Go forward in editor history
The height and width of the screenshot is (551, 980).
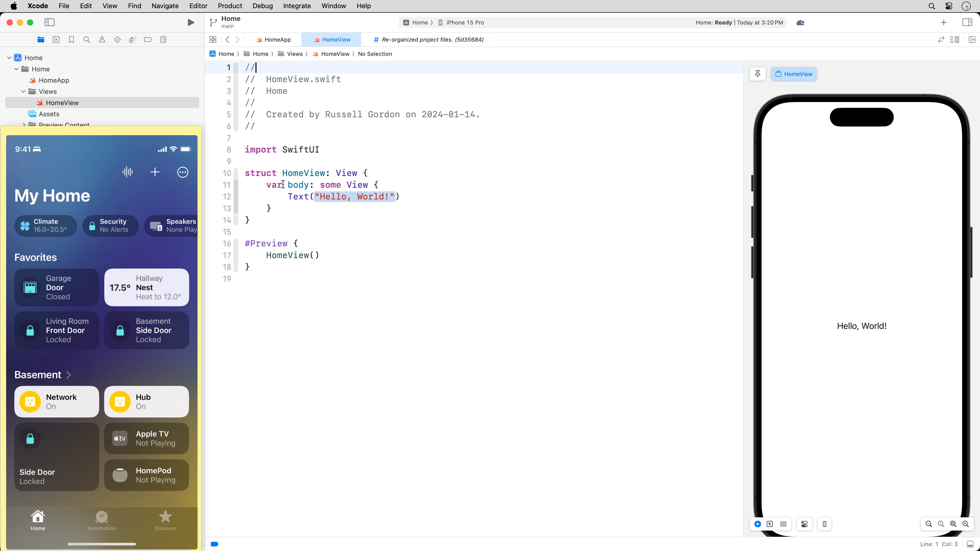coord(237,40)
